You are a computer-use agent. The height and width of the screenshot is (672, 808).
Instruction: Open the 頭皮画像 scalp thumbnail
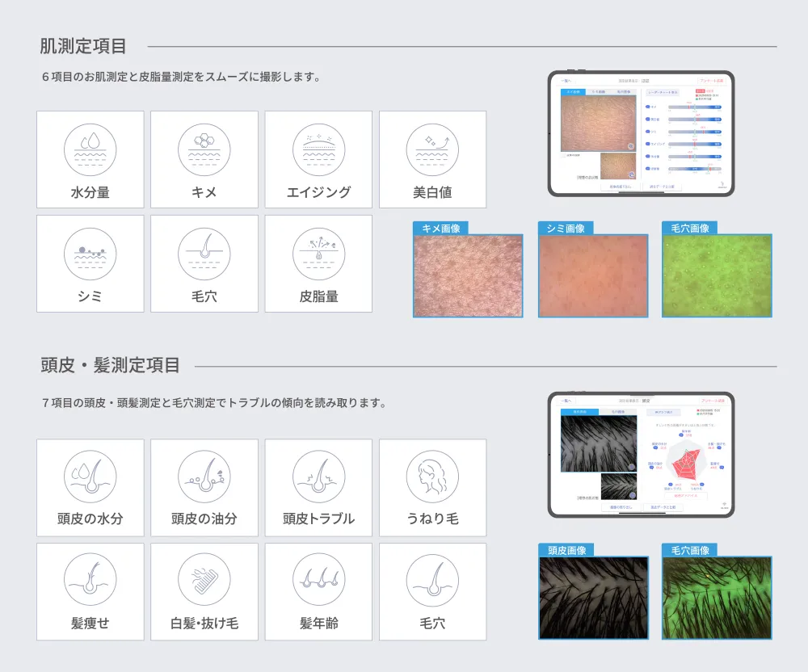click(593, 598)
